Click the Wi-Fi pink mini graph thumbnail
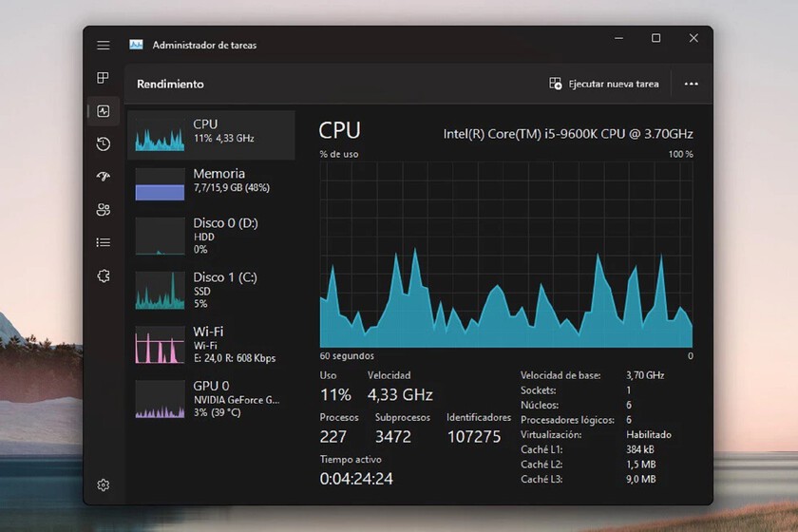Viewport: 798px width, 532px height. pos(160,346)
